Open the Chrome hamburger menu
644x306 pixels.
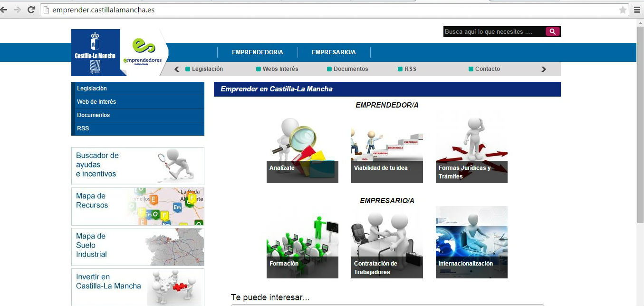(x=637, y=10)
